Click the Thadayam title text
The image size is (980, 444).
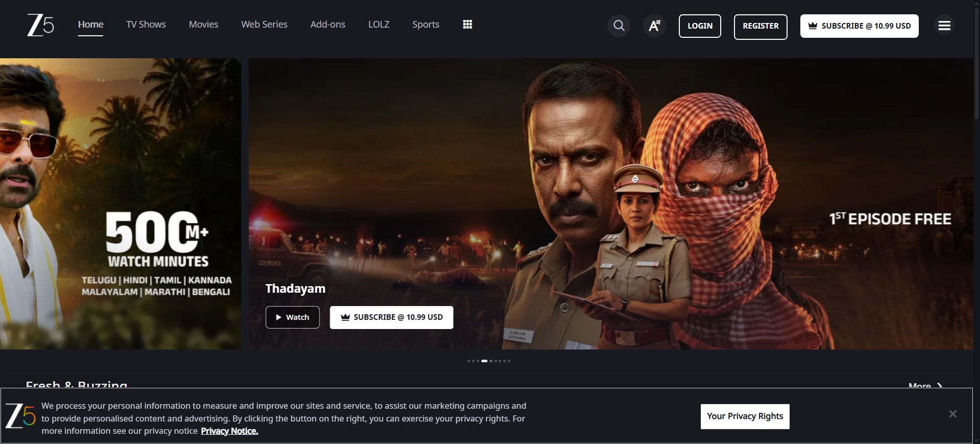coord(295,289)
